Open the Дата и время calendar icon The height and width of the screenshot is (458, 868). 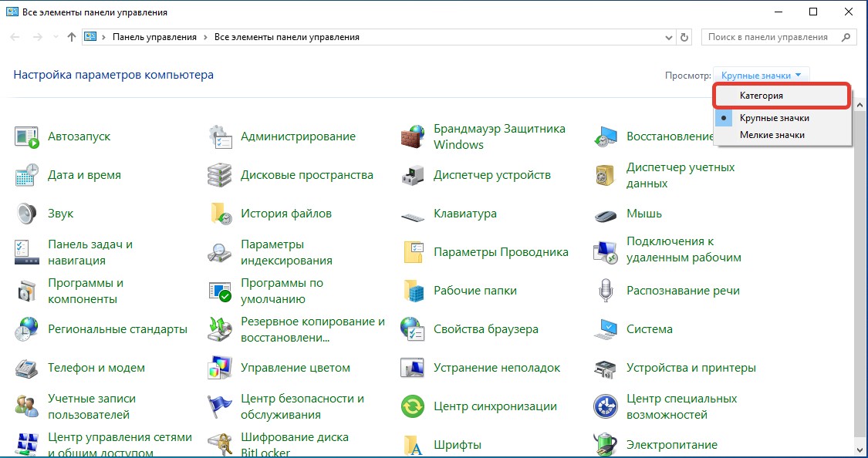point(26,175)
